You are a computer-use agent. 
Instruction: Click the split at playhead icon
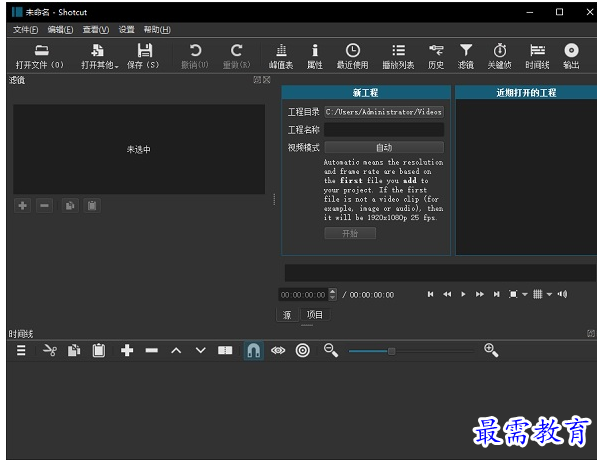tap(225, 350)
